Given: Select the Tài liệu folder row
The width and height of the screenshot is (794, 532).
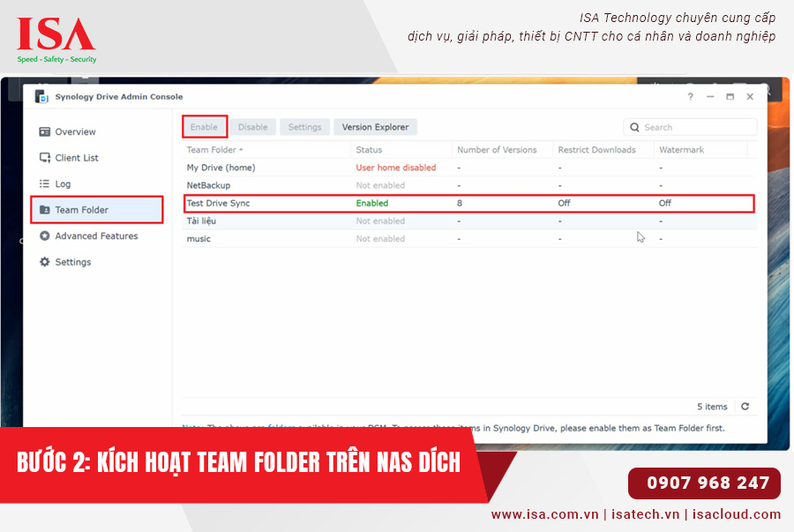Looking at the screenshot, I should (x=469, y=221).
